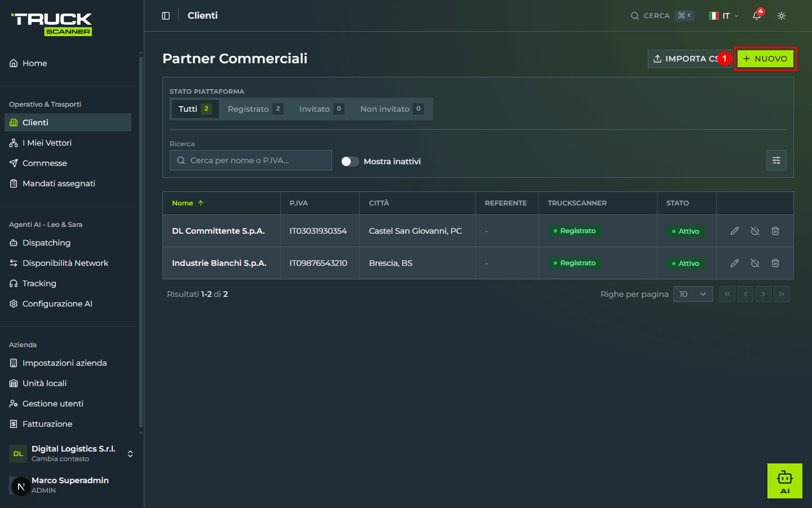Open the CERCA search with magnifier
The width and height of the screenshot is (812, 508).
pyautogui.click(x=662, y=16)
